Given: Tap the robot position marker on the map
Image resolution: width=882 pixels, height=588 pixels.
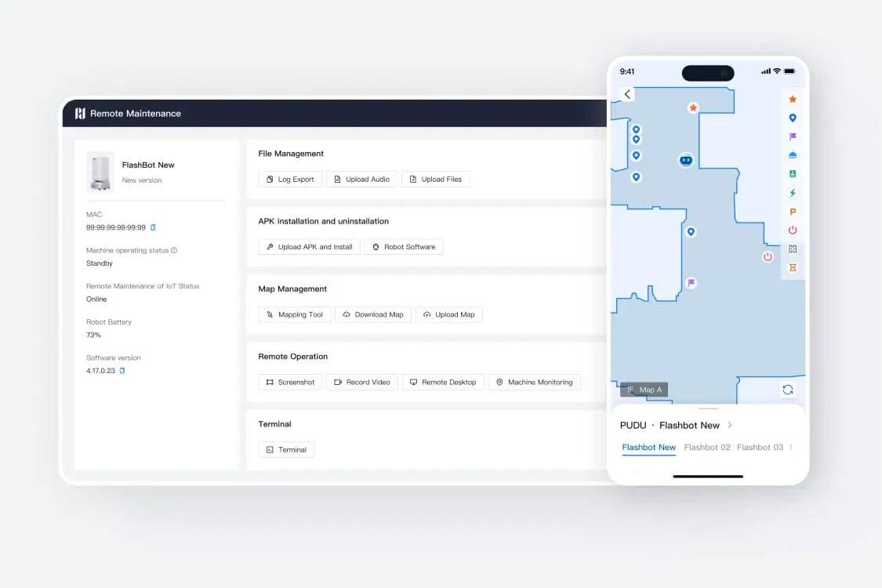Looking at the screenshot, I should click(686, 160).
